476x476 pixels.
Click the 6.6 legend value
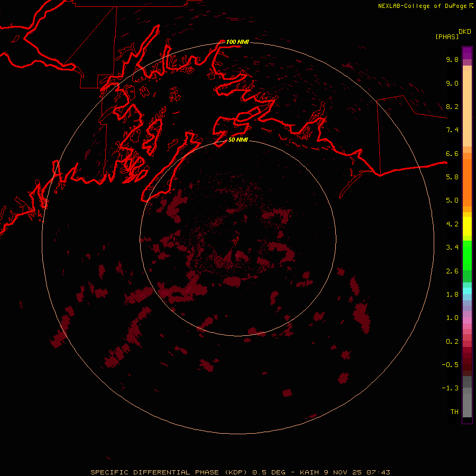pyautogui.click(x=452, y=153)
